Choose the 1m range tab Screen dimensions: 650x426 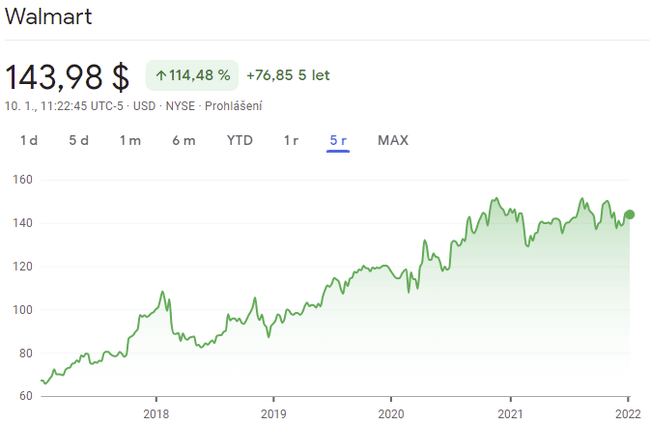tap(130, 140)
